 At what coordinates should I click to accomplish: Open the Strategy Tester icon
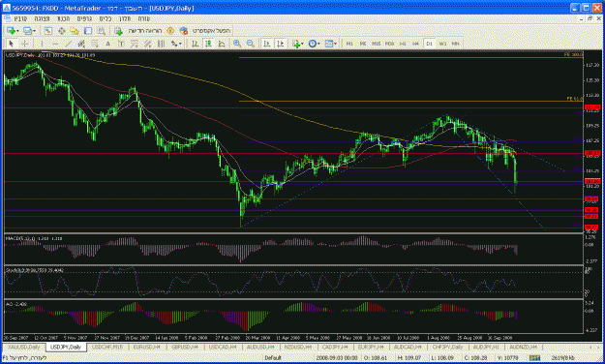pos(101,31)
